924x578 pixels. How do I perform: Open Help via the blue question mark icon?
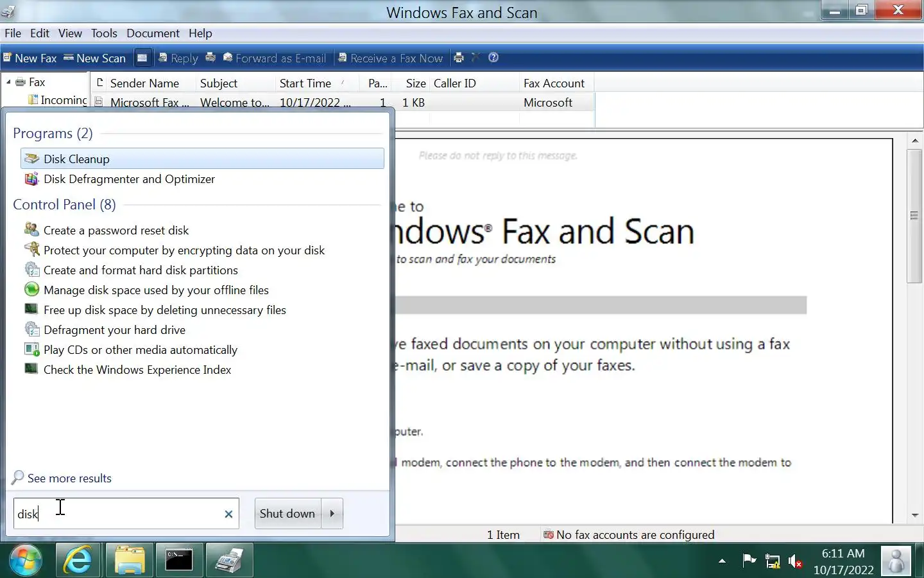[x=493, y=57]
